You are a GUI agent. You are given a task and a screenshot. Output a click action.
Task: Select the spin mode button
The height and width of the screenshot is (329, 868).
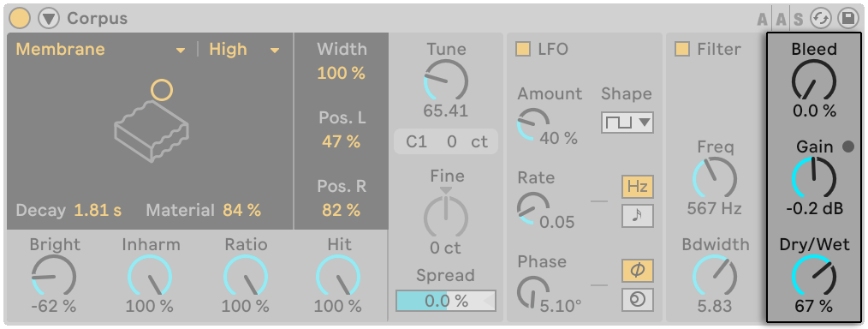pos(637,300)
